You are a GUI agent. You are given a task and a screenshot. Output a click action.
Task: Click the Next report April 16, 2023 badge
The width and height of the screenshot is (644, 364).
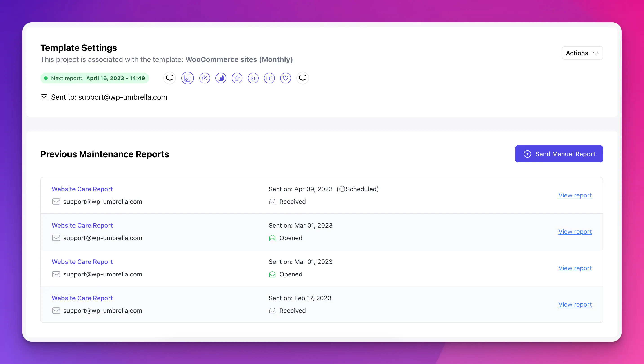coord(95,78)
